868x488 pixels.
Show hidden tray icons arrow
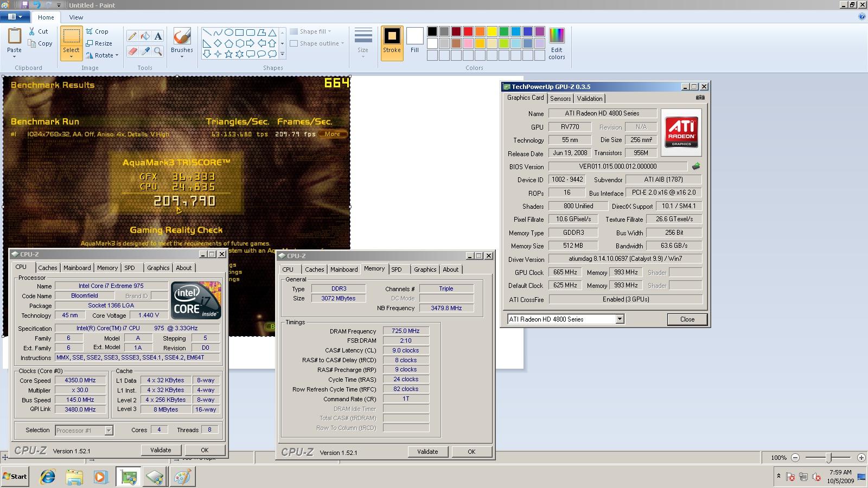point(778,476)
